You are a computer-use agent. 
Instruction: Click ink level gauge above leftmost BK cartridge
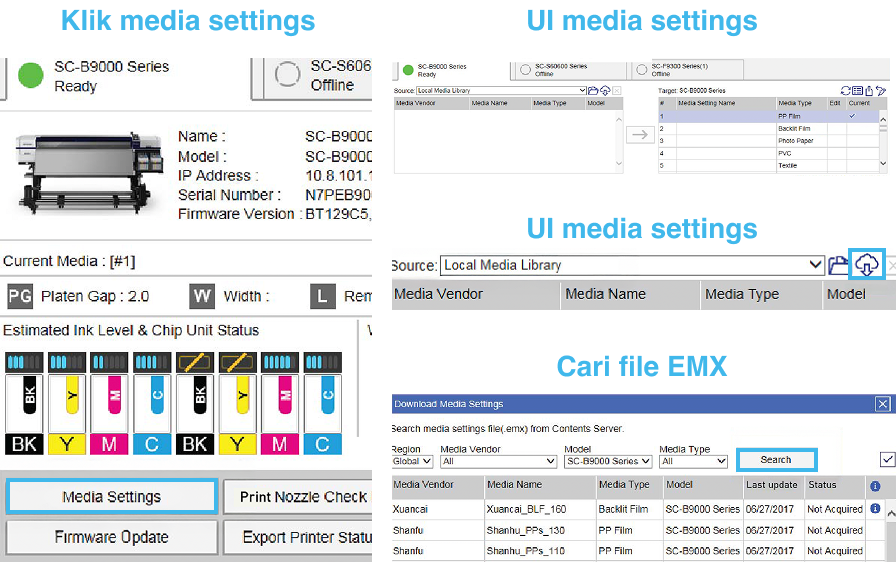click(24, 362)
